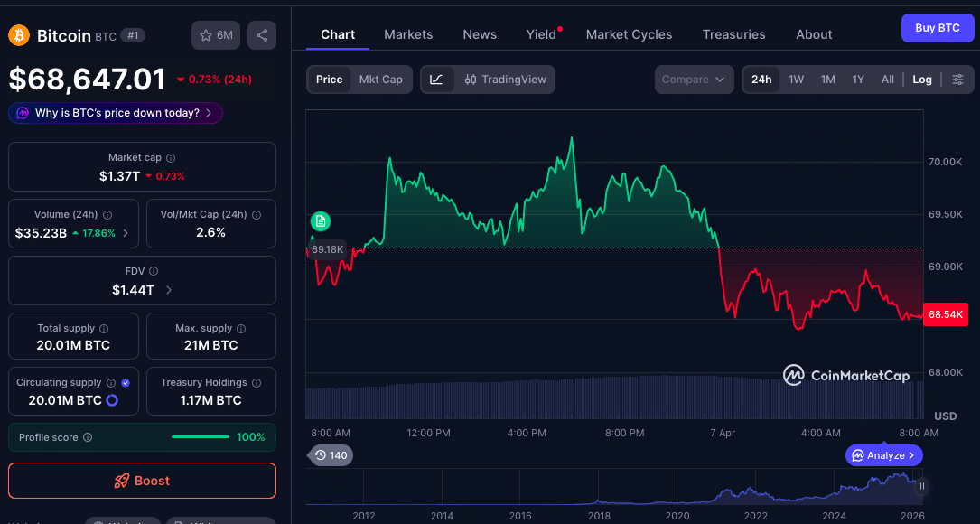Click the Bitcoin orange logo icon
Screen dimensions: 980x524
[x=19, y=35]
